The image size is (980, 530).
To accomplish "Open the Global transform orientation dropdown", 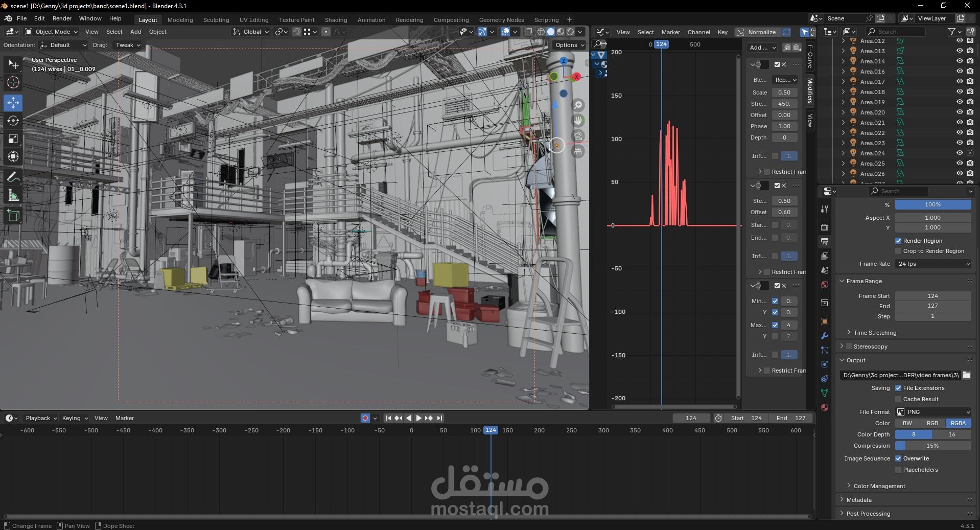I will [251, 32].
